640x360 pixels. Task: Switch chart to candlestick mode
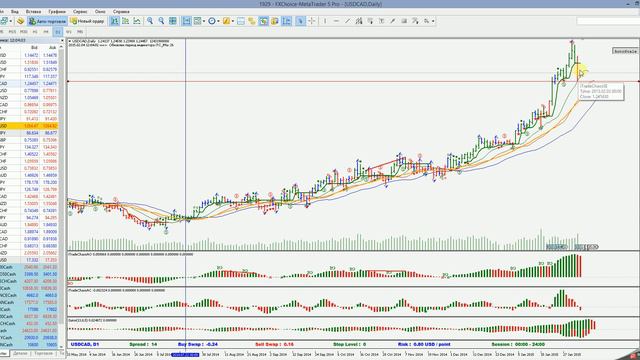pyautogui.click(x=126, y=21)
